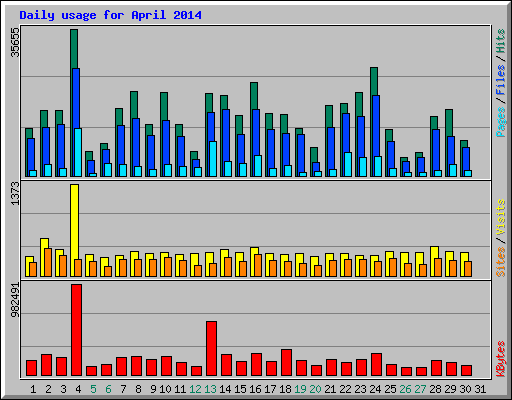The height and width of the screenshot is (400, 512).
Task: Click day label 29 on the x-axis
Action: tap(450, 389)
